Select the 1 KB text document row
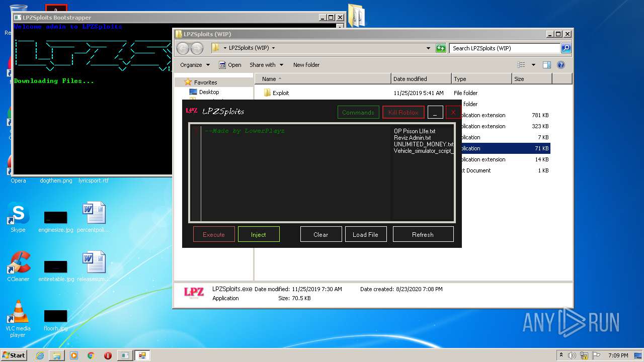 click(x=506, y=170)
